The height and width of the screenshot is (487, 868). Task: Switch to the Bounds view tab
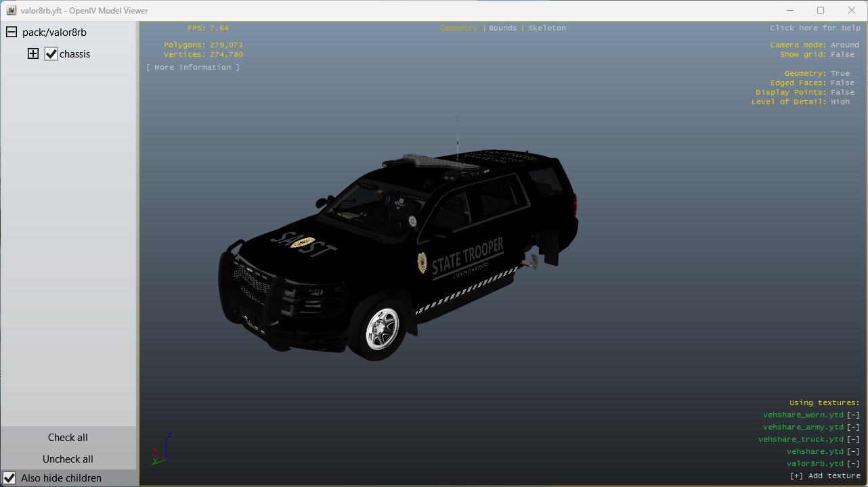502,28
